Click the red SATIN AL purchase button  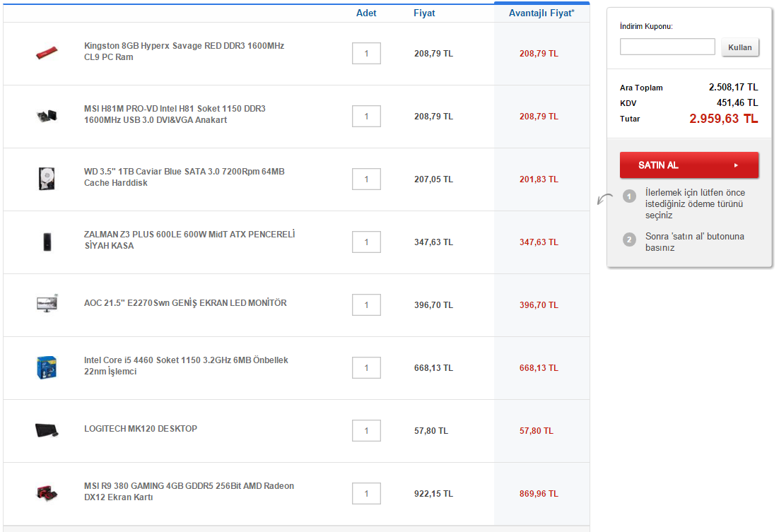689,165
